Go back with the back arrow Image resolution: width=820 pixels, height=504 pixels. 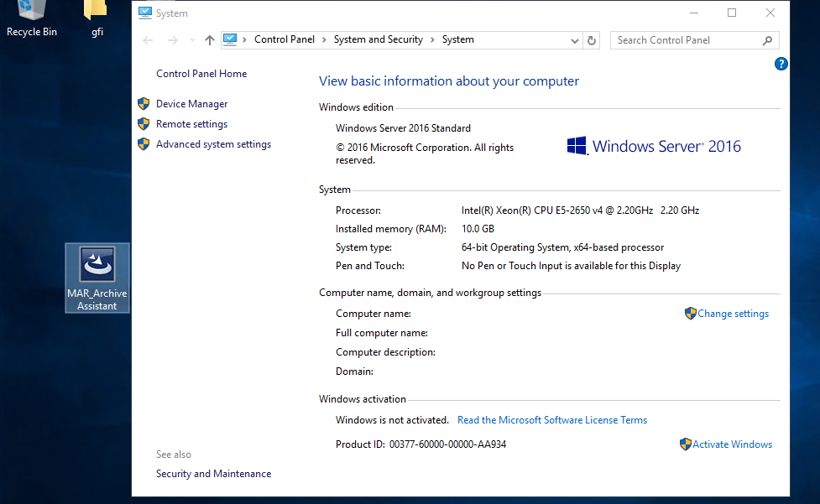tap(148, 40)
